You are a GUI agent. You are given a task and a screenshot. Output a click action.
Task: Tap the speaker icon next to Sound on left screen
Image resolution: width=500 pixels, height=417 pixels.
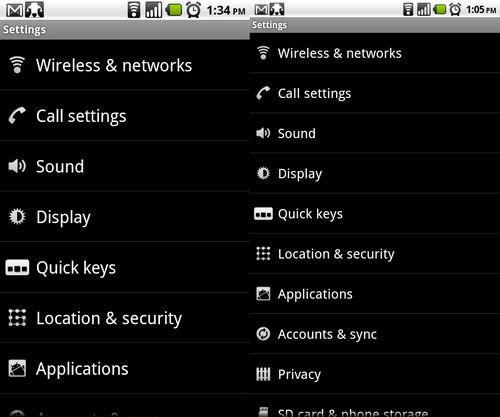[17, 166]
